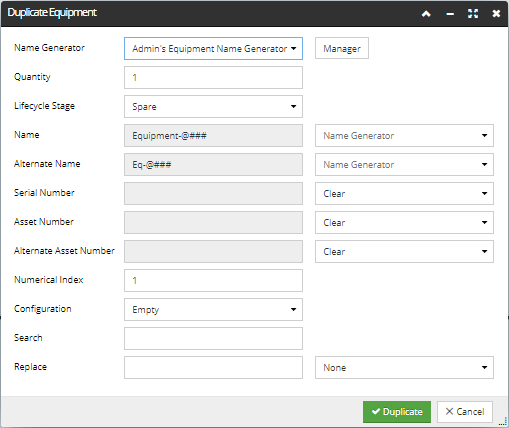Open the Replace None dropdown
Image resolution: width=509 pixels, height=428 pixels.
(404, 368)
